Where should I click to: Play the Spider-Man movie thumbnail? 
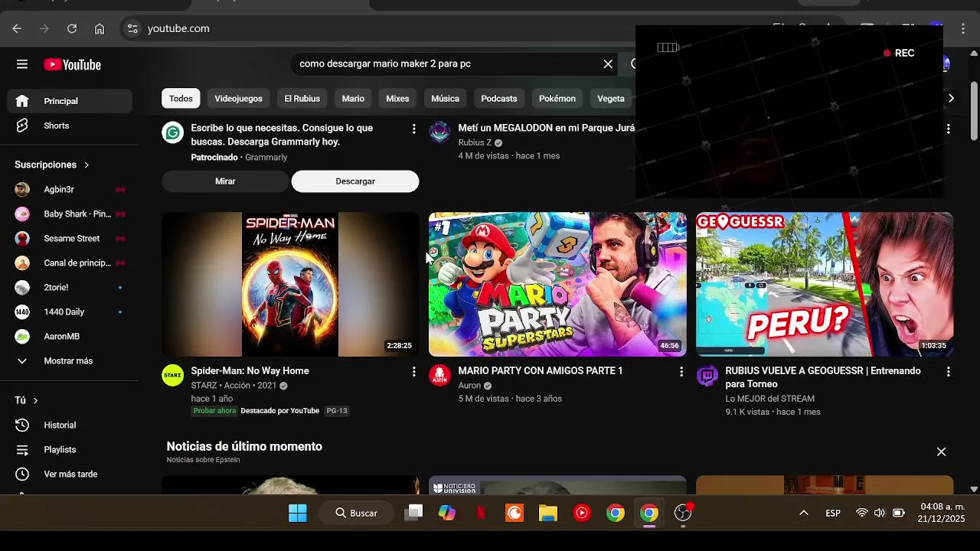pyautogui.click(x=290, y=284)
